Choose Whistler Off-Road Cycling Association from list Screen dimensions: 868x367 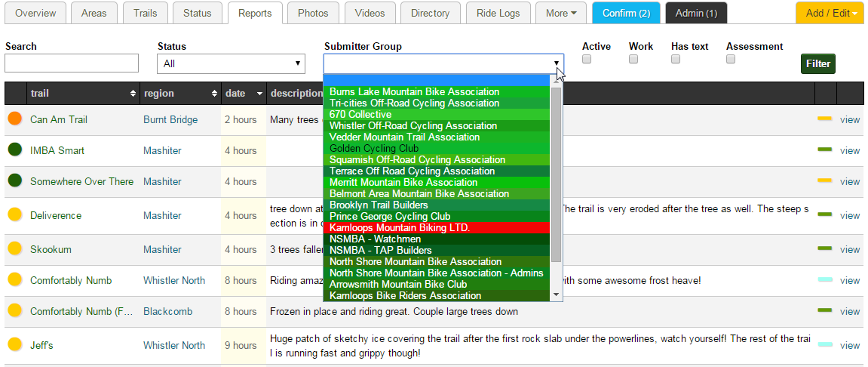point(437,126)
